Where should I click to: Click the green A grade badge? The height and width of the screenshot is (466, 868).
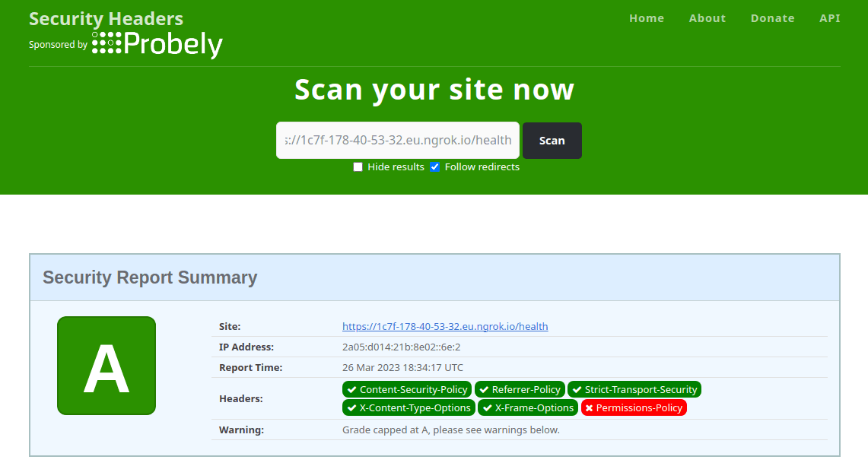point(107,366)
